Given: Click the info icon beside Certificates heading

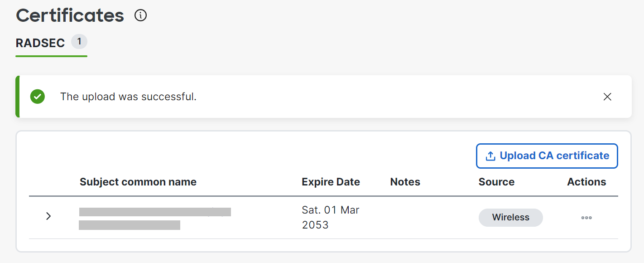Looking at the screenshot, I should pyautogui.click(x=141, y=16).
